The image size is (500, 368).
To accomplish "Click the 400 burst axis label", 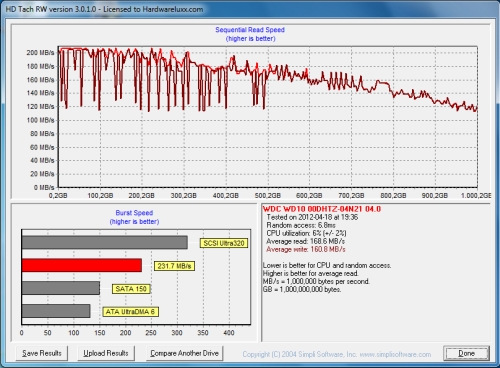I will (229, 333).
